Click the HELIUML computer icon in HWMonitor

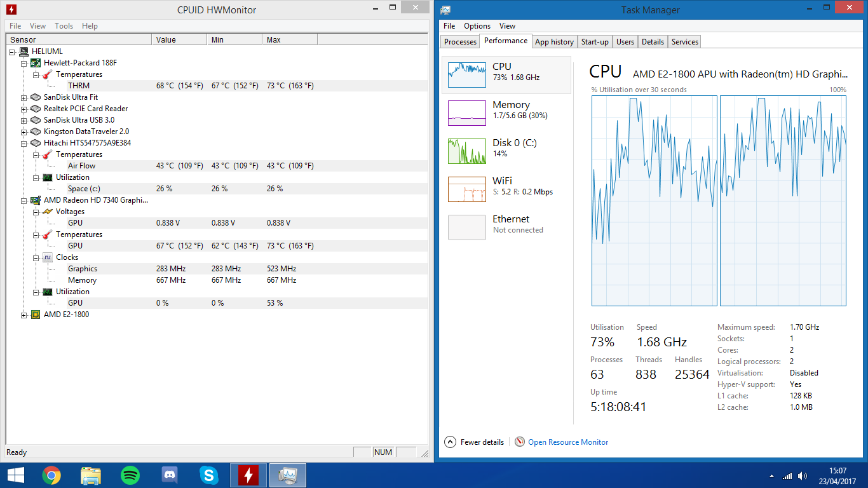24,51
